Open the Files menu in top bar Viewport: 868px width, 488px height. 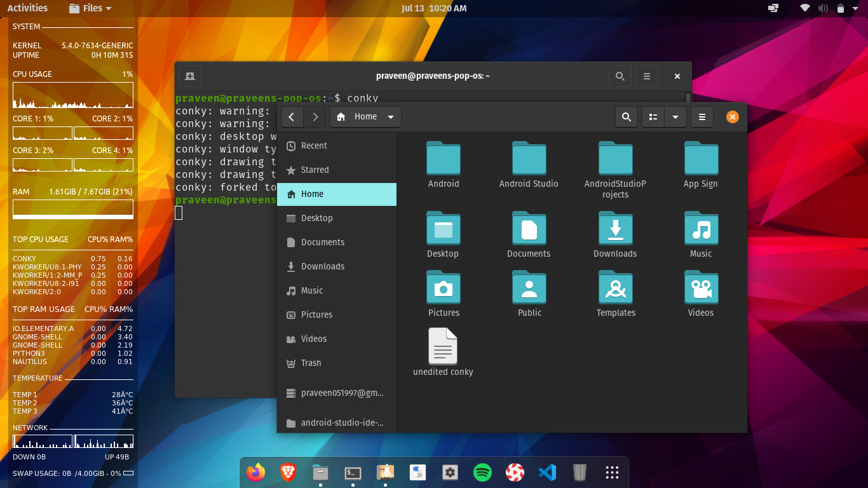(90, 8)
